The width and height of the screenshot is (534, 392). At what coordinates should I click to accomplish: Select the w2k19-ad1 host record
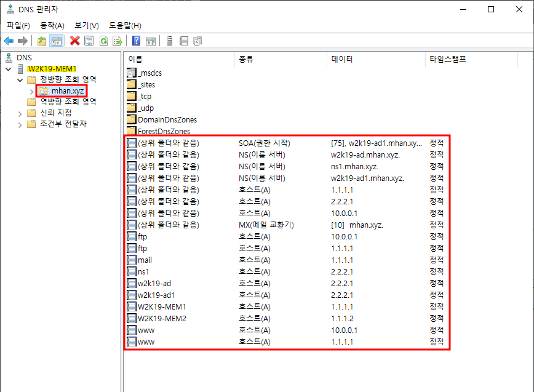click(285, 295)
